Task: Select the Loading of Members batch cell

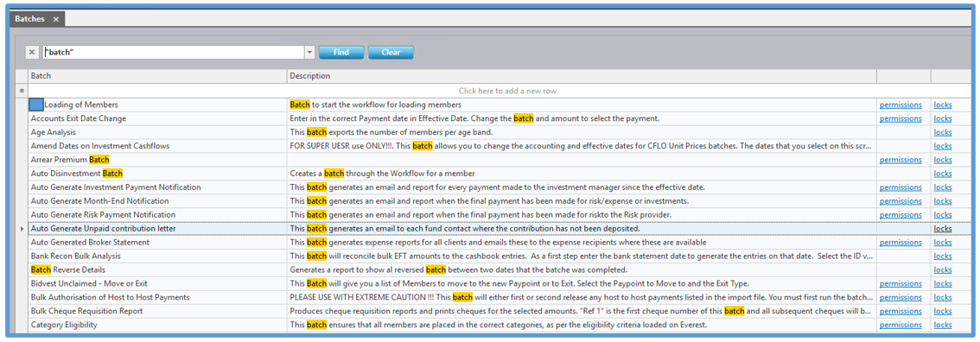Action: tap(157, 104)
